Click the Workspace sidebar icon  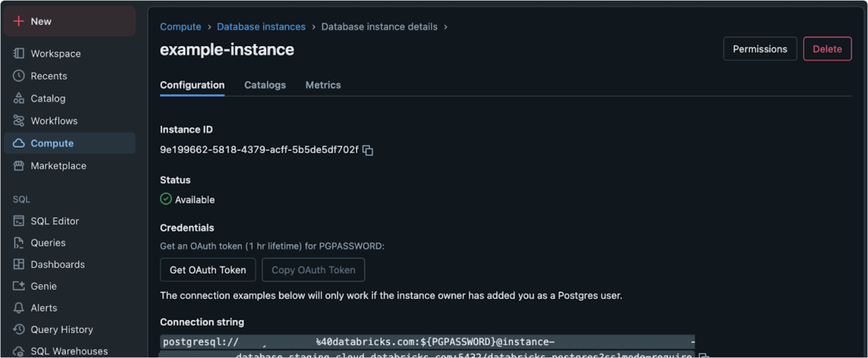[18, 53]
